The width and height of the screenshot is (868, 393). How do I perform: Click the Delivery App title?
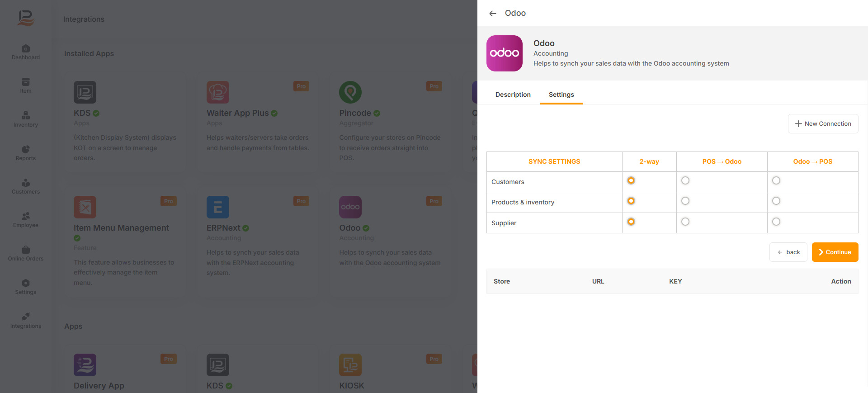pos(99,386)
